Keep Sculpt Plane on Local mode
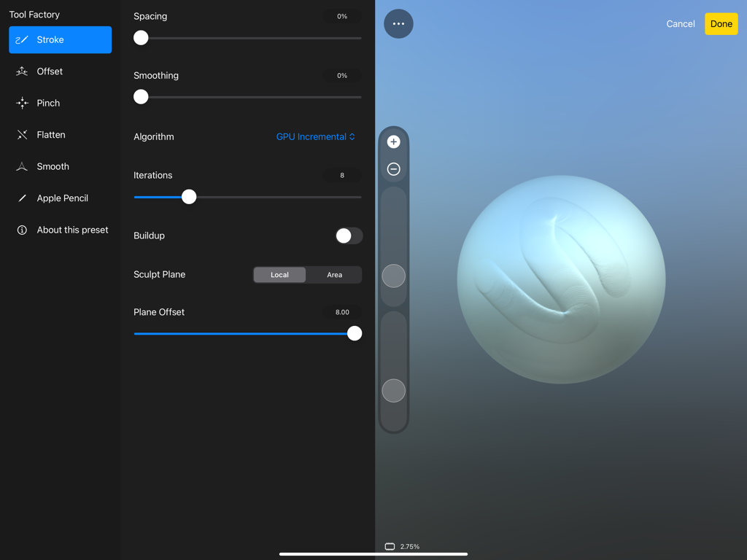Image resolution: width=747 pixels, height=560 pixels. click(x=279, y=275)
